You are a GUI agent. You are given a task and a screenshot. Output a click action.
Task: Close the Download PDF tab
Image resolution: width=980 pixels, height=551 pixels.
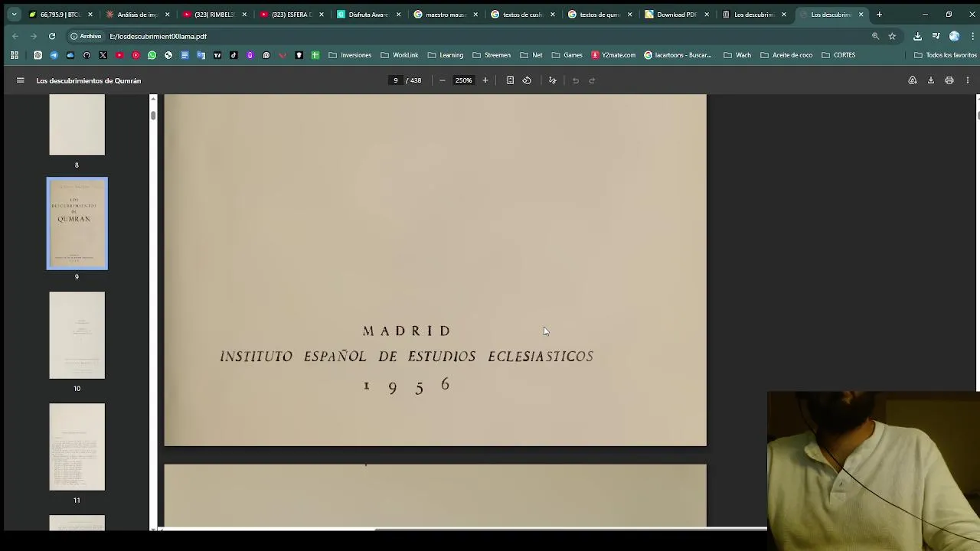coord(707,15)
